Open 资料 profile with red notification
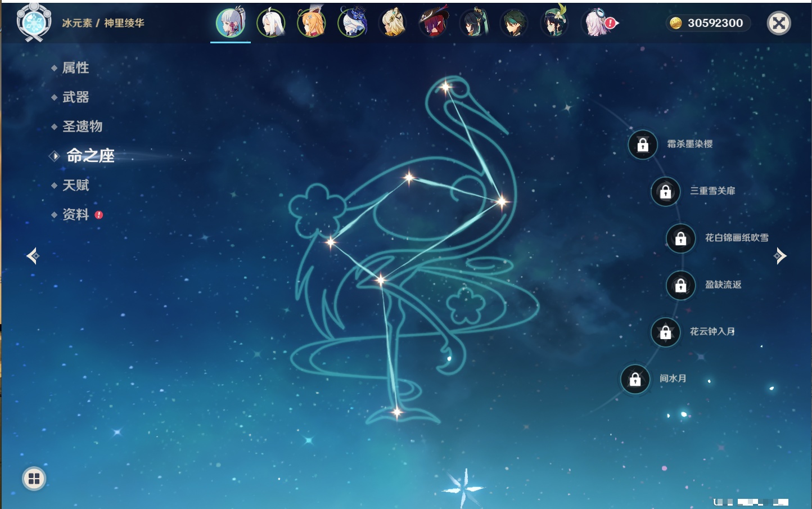This screenshot has width=812, height=509. [x=75, y=214]
